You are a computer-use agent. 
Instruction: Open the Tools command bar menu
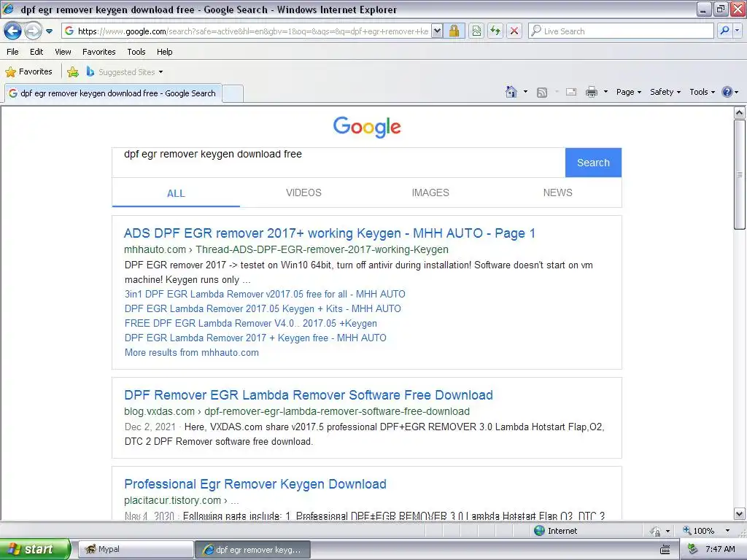[x=703, y=92]
